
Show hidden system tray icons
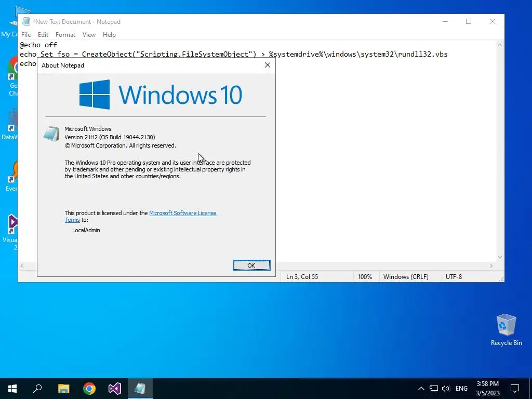tap(421, 389)
